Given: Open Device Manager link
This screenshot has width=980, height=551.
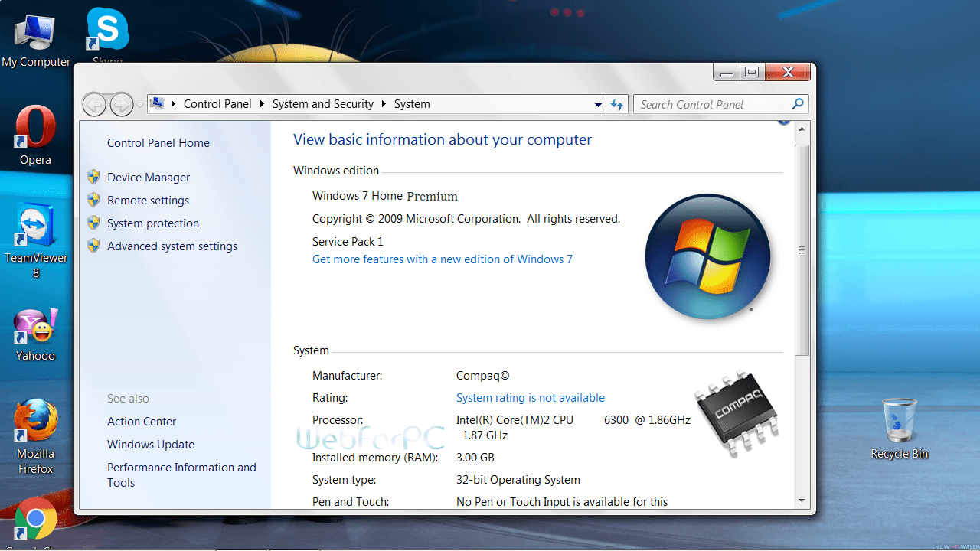Looking at the screenshot, I should (149, 178).
